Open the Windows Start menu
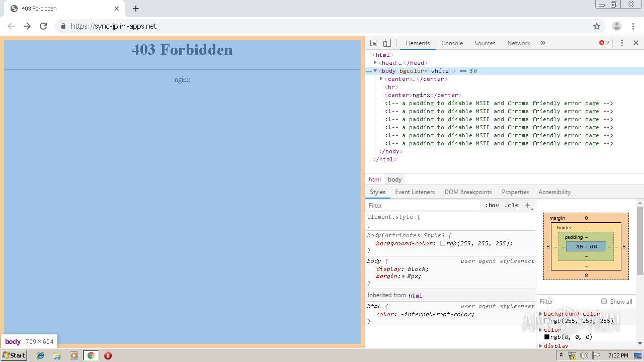The image size is (644, 362). (x=14, y=355)
